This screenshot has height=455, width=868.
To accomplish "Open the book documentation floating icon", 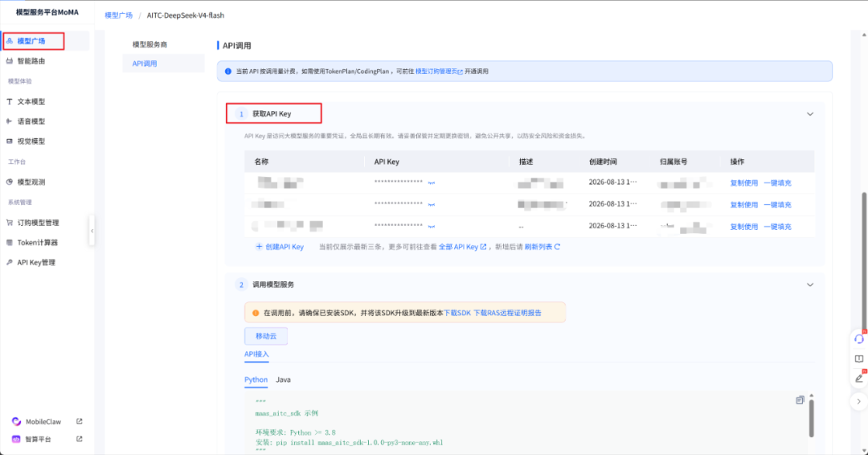I will pyautogui.click(x=858, y=359).
